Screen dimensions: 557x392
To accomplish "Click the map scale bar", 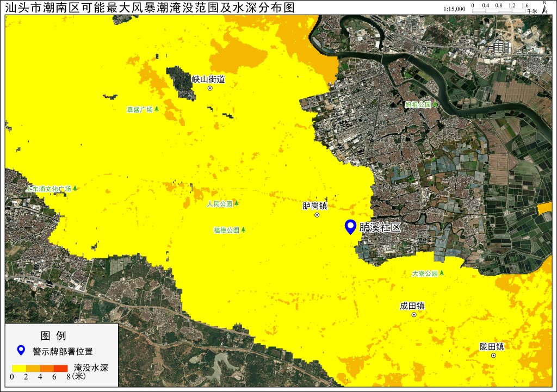I will (x=499, y=11).
